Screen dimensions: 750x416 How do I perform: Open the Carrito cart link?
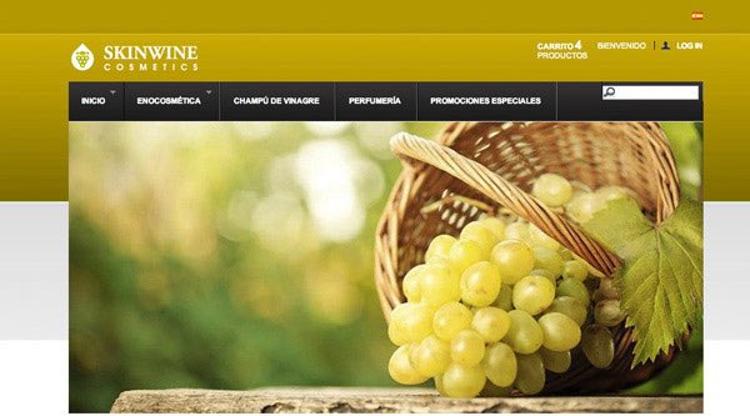[x=555, y=46]
